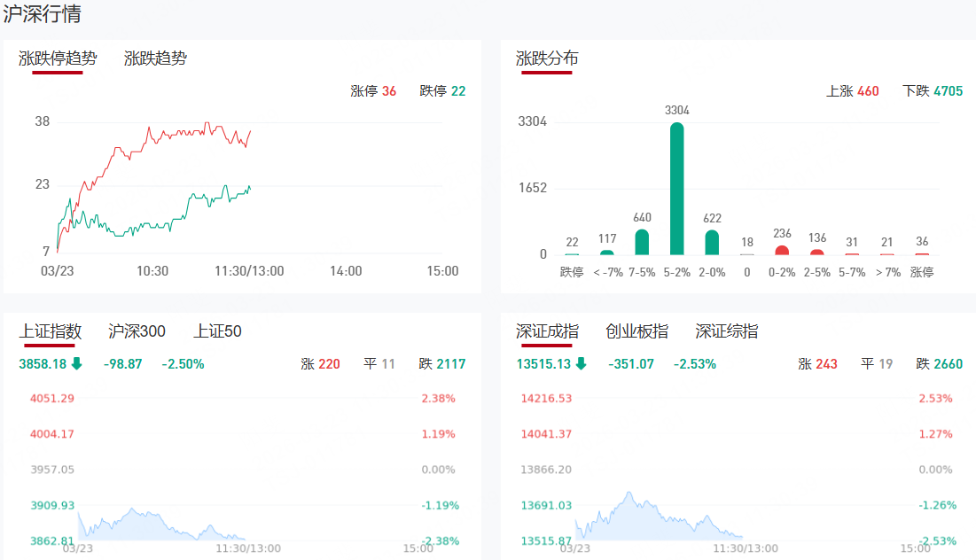Image resolution: width=976 pixels, height=560 pixels.
Task: Click the red 0-2% gain bar showing 236
Action: point(782,250)
